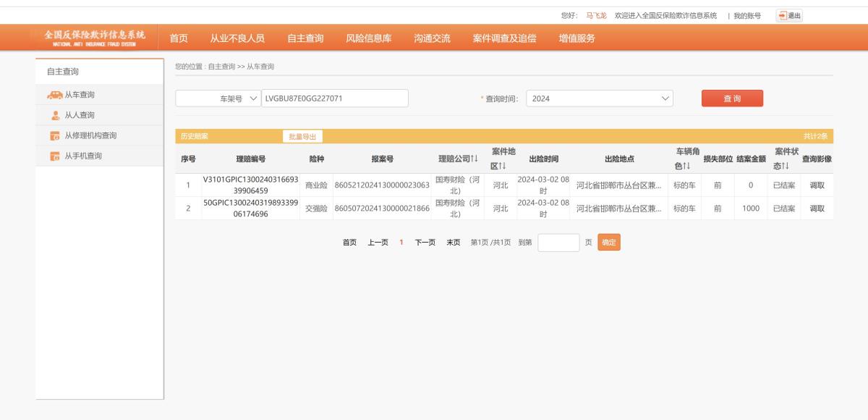Click the 退出 logout button

click(x=789, y=16)
